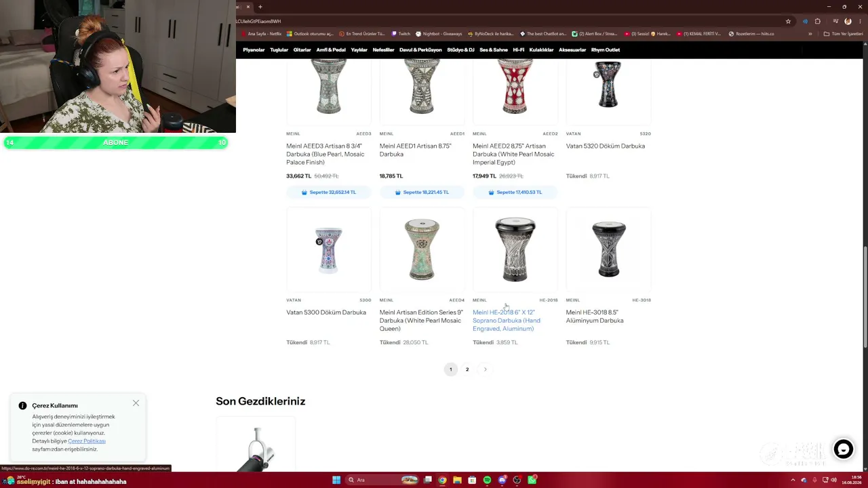Open Microsoft Store from the taskbar

[x=472, y=480]
